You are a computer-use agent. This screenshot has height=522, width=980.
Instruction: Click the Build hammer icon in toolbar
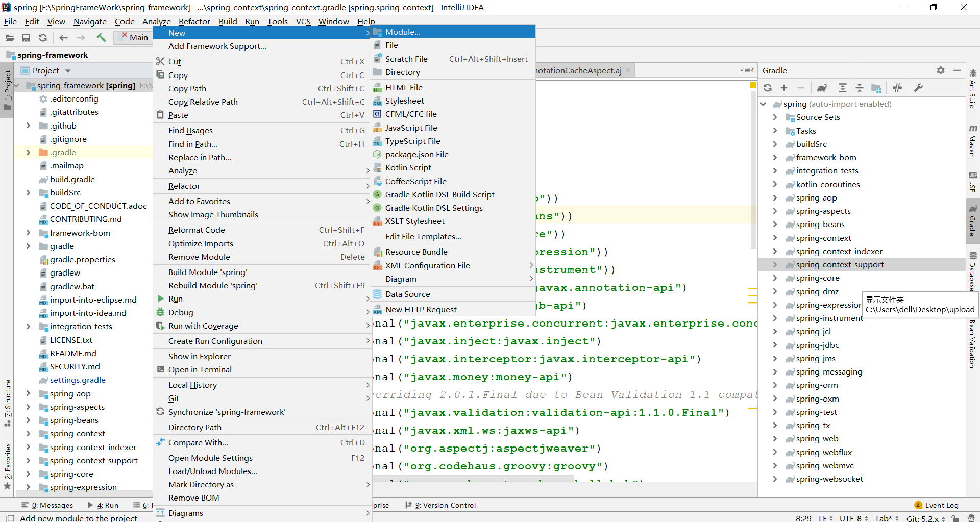click(x=101, y=37)
